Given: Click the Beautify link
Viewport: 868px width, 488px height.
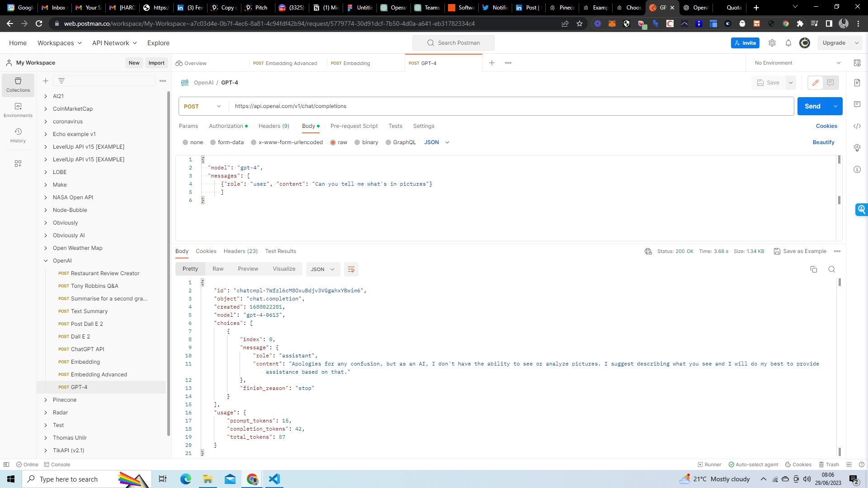Looking at the screenshot, I should pyautogui.click(x=823, y=142).
